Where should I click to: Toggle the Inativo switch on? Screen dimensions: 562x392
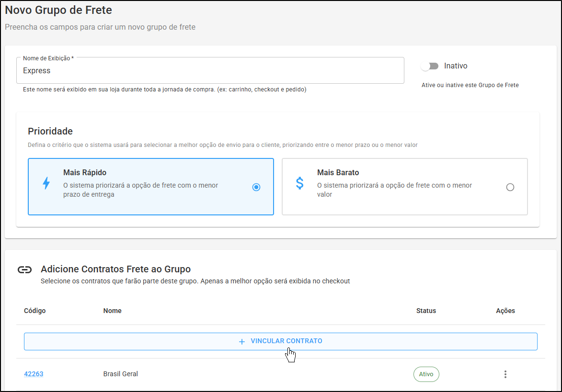point(429,66)
